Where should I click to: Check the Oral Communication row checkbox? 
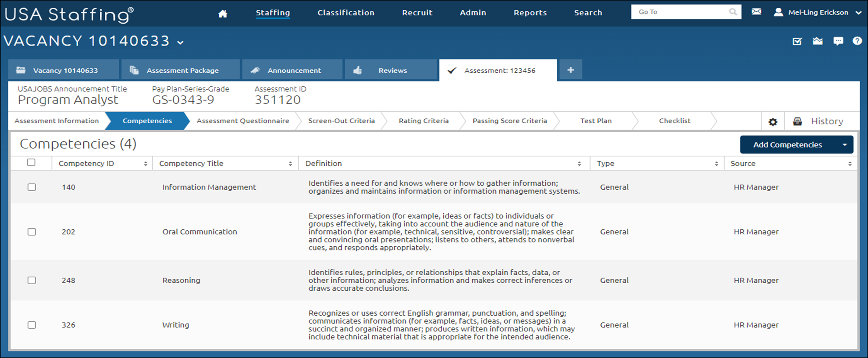(32, 232)
